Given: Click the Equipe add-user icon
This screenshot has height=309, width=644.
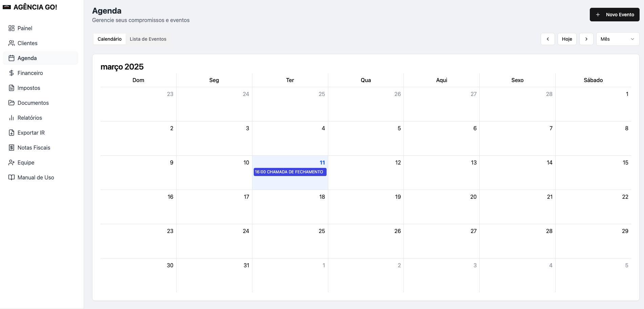Looking at the screenshot, I should coord(12,162).
